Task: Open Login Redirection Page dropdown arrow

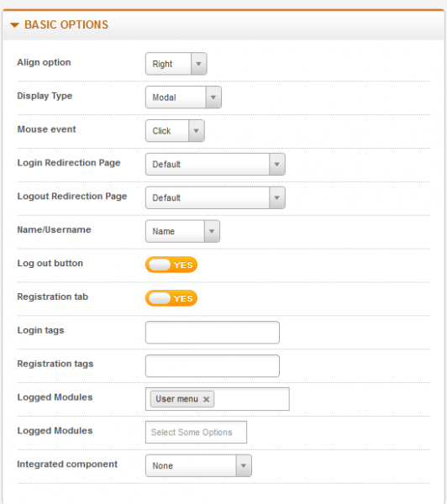Action: click(277, 165)
